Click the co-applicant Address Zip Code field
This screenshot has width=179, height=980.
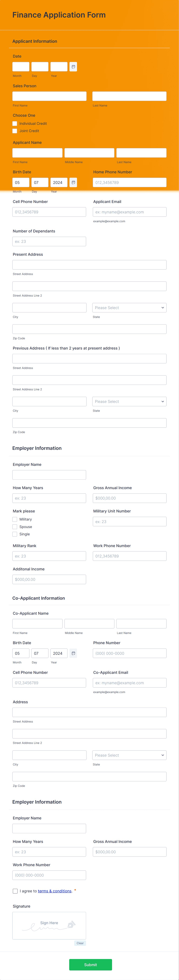click(x=89, y=776)
